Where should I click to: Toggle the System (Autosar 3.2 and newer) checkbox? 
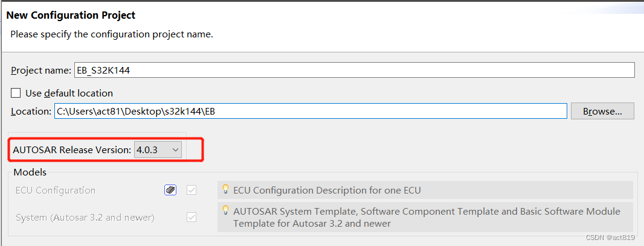pyautogui.click(x=192, y=217)
